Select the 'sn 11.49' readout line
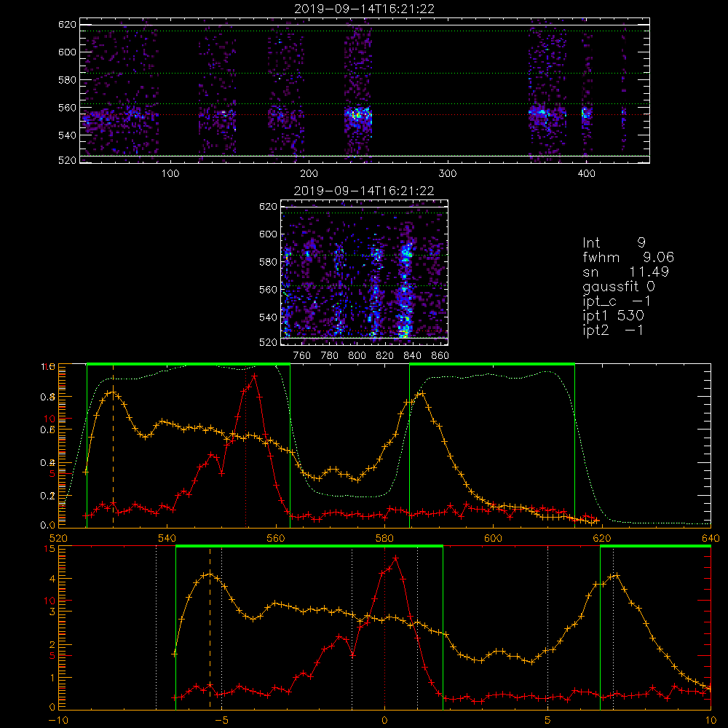The height and width of the screenshot is (728, 728). (625, 272)
